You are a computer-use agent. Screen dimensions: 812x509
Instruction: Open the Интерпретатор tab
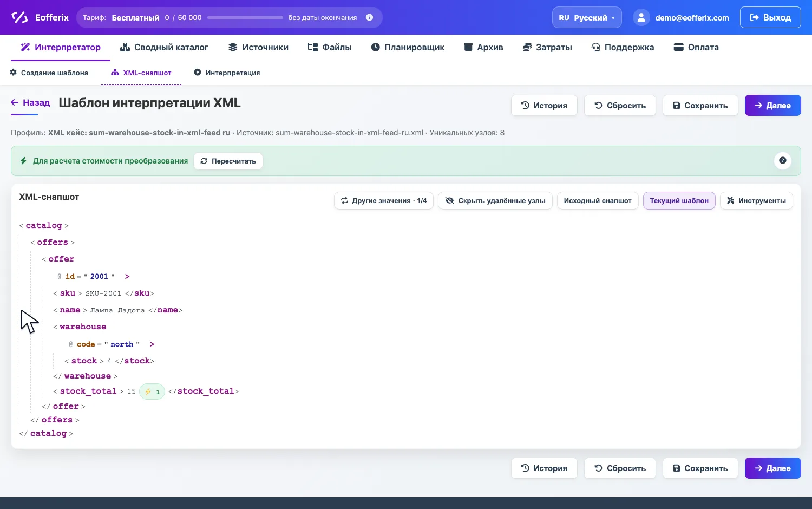[x=61, y=47]
